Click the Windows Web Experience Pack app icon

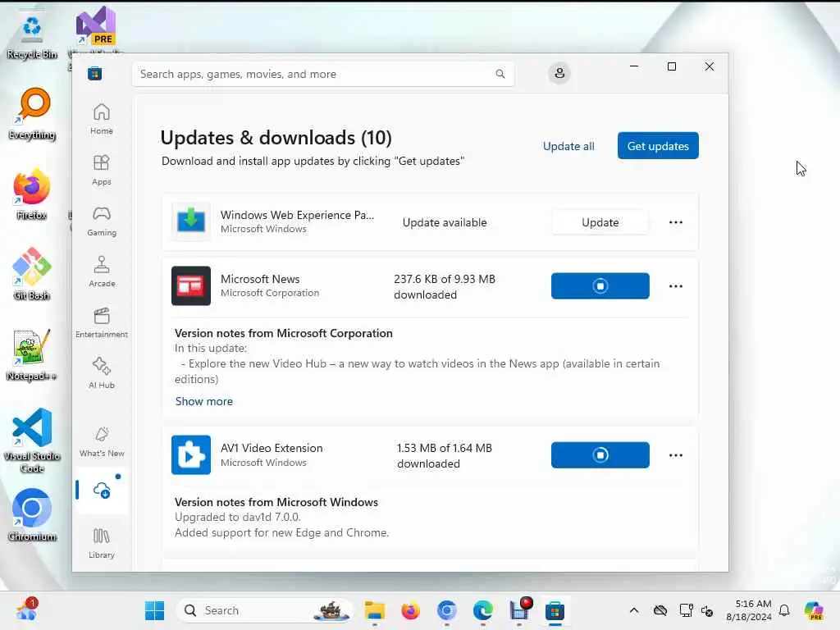coord(190,221)
